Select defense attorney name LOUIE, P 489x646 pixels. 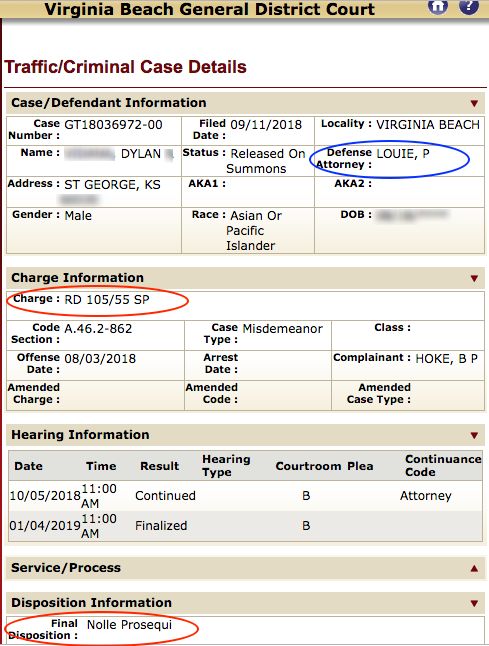[403, 154]
